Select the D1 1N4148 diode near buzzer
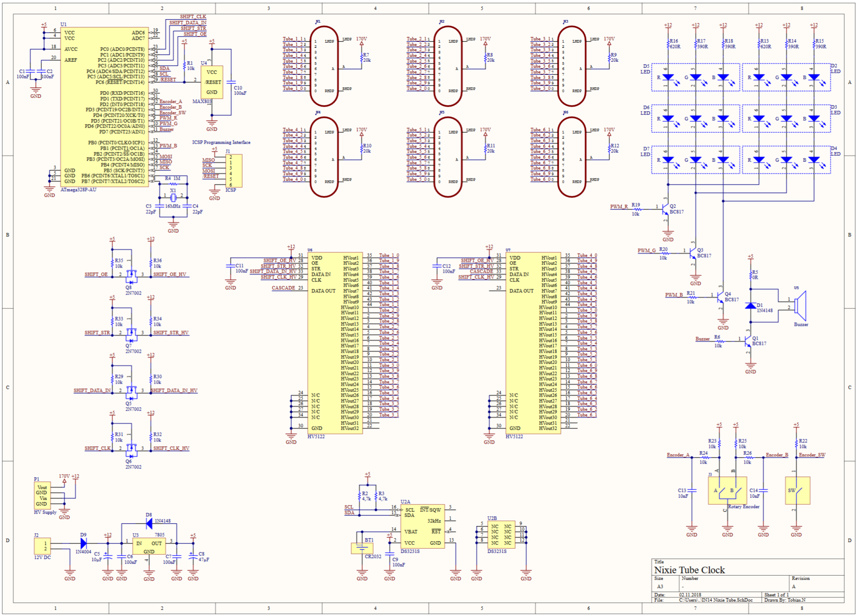This screenshot has width=859, height=616. click(750, 305)
